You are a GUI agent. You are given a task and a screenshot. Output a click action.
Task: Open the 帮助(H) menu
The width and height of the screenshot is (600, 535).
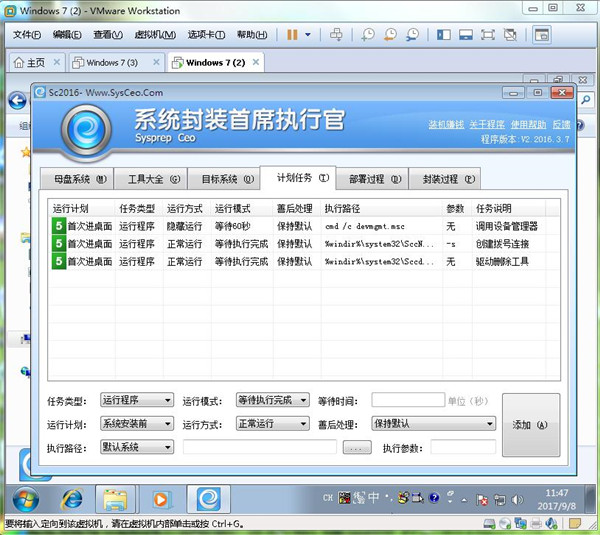pos(252,35)
